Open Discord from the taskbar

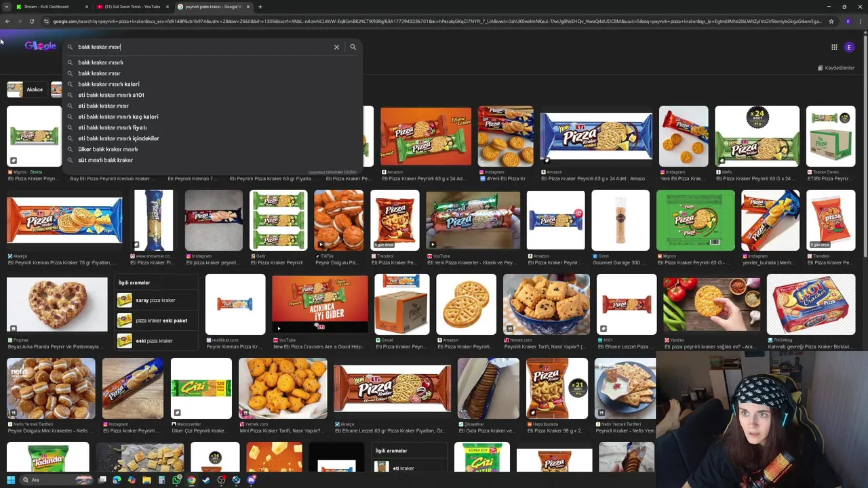coord(252,480)
